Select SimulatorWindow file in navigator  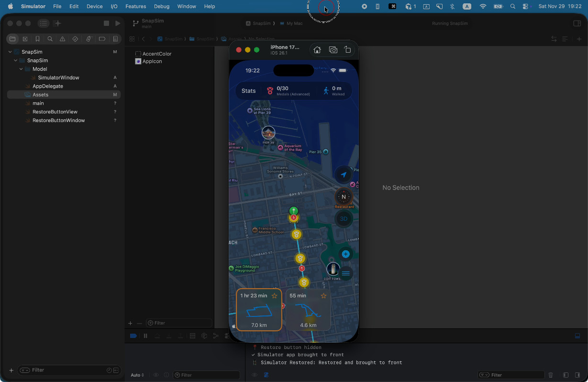point(58,78)
